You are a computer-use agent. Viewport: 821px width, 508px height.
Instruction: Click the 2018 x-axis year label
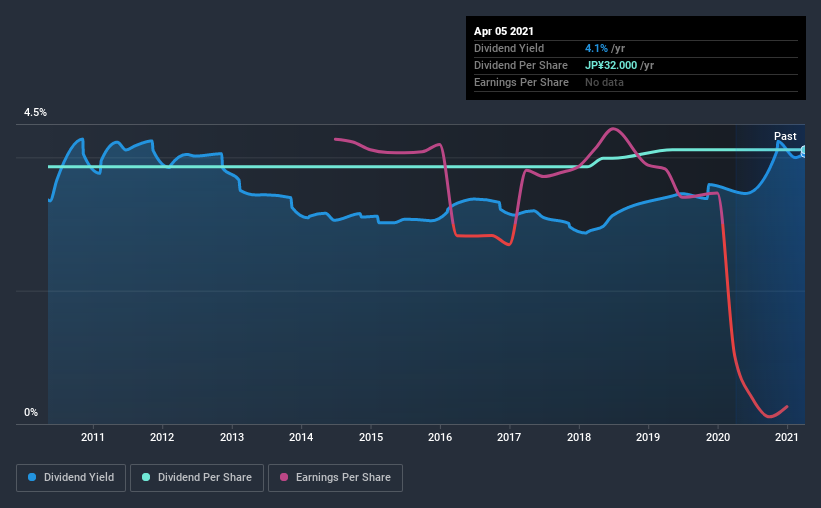point(579,437)
